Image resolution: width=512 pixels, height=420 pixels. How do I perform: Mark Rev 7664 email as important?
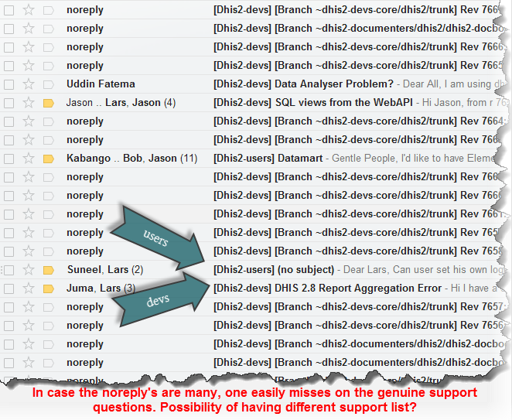coord(48,121)
